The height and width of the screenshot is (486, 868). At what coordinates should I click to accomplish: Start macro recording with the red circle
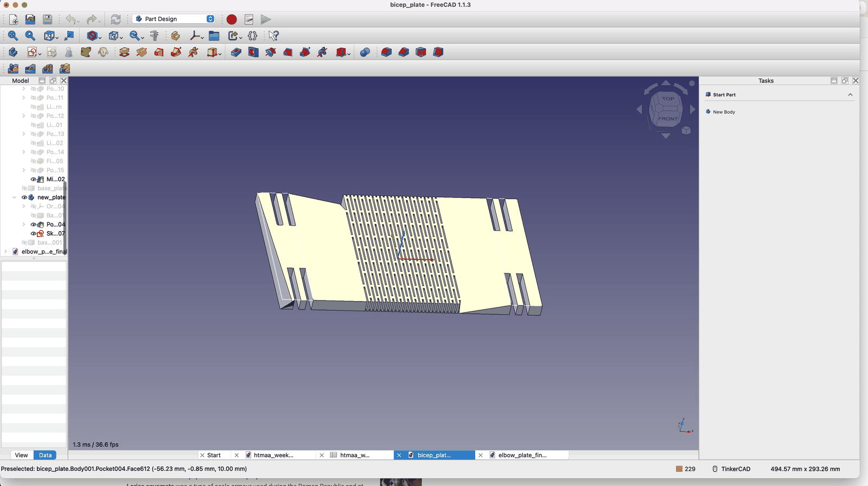(232, 20)
